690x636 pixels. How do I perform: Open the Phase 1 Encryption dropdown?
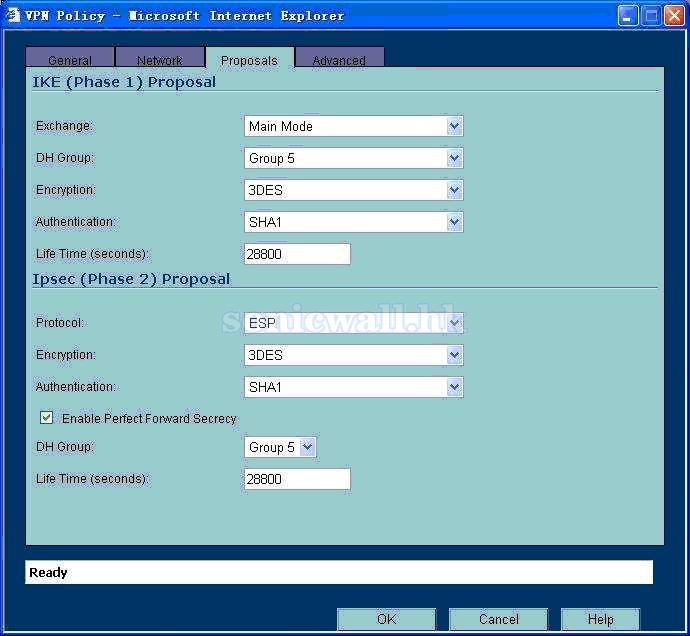click(x=354, y=190)
